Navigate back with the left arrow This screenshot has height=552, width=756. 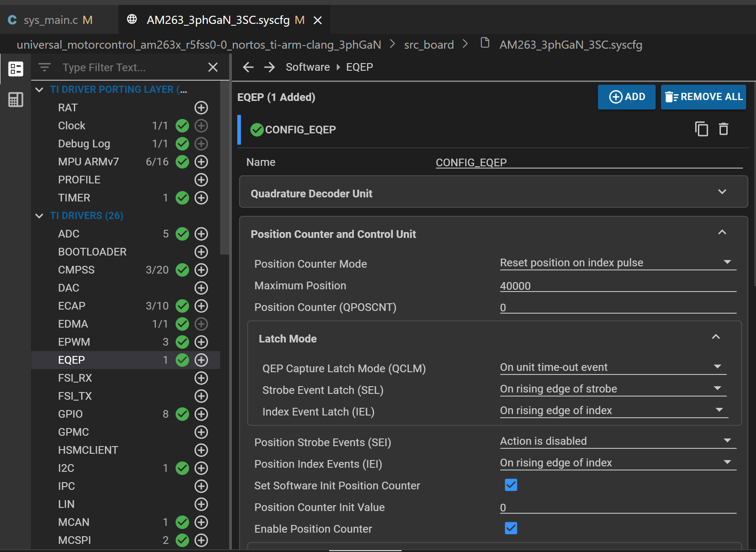pyautogui.click(x=248, y=67)
